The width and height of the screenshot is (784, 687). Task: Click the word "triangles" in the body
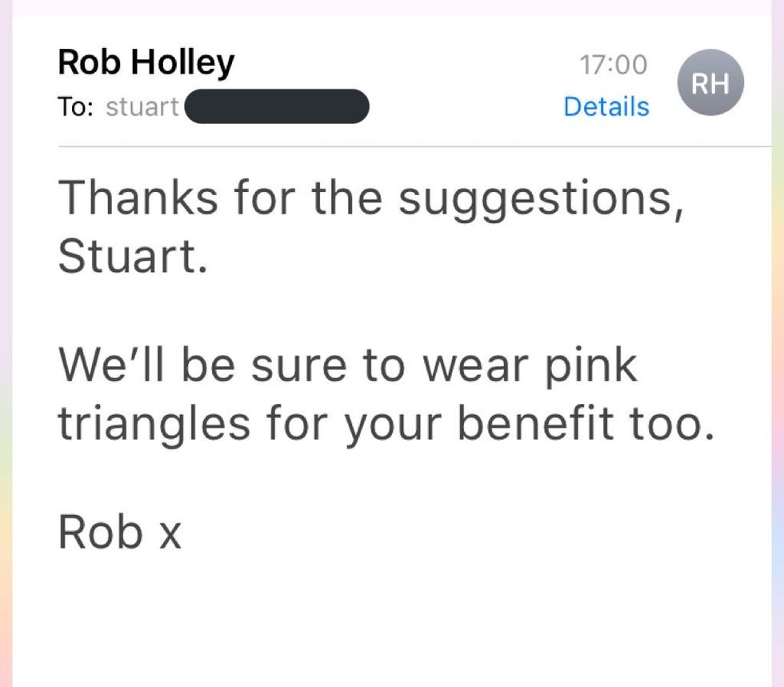tap(154, 423)
